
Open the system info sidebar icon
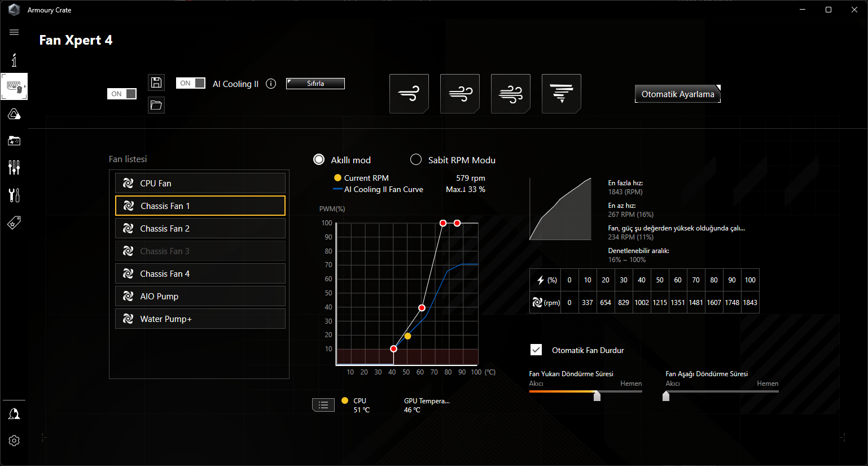tap(14, 59)
